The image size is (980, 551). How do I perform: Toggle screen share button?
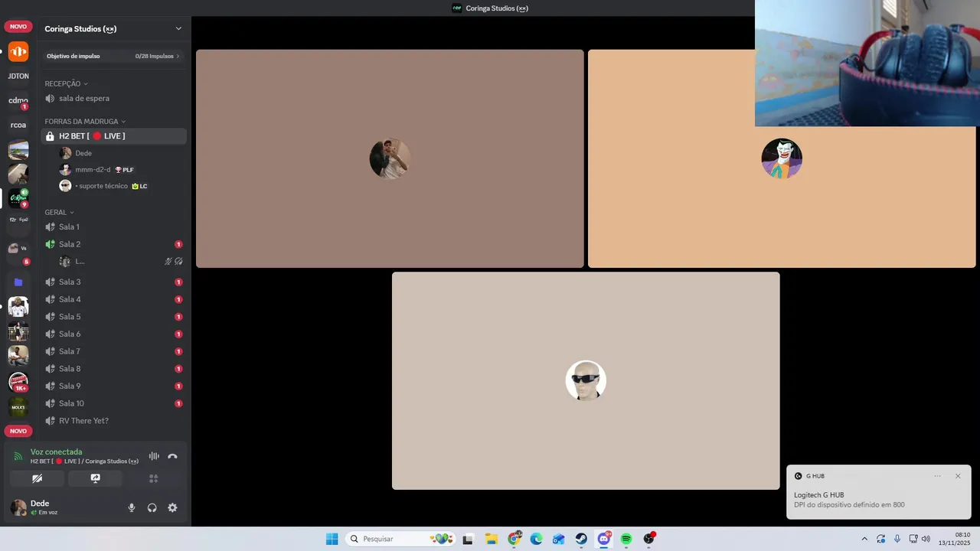95,478
